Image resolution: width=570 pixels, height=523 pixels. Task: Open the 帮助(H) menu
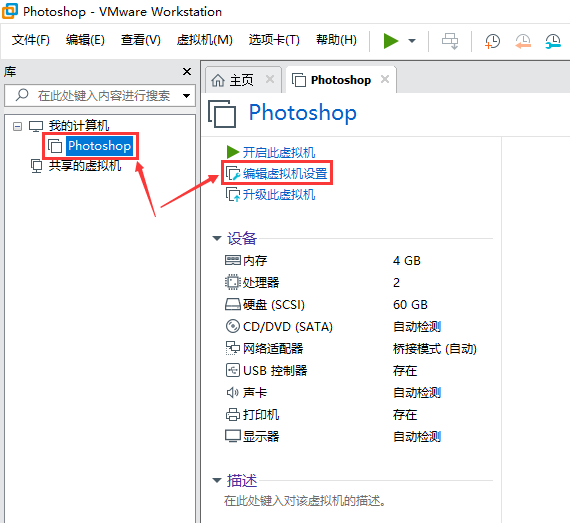336,40
